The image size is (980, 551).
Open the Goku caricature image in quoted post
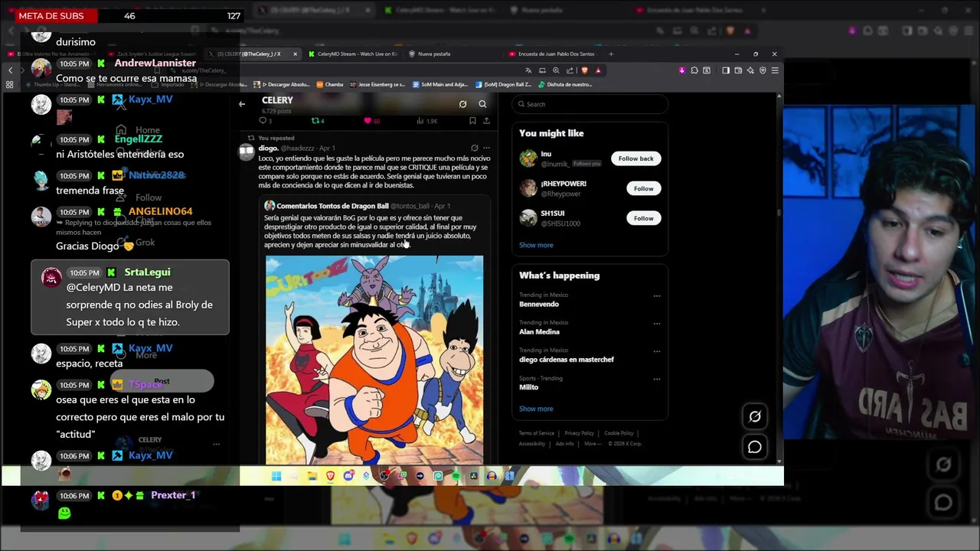[374, 360]
